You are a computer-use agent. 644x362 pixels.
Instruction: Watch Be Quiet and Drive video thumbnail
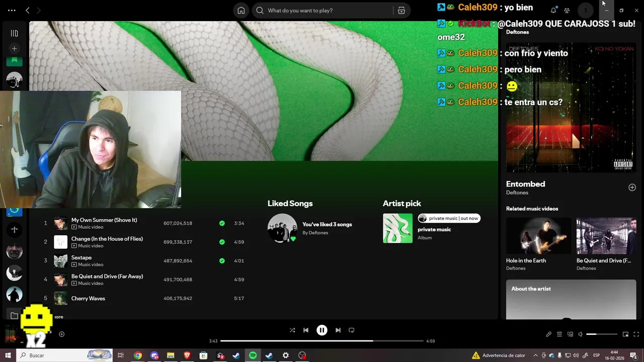click(x=606, y=236)
